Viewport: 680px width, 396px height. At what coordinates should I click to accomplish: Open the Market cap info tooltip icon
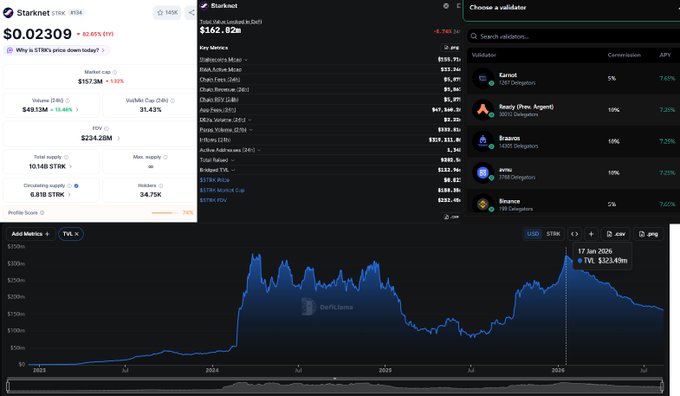[114, 72]
